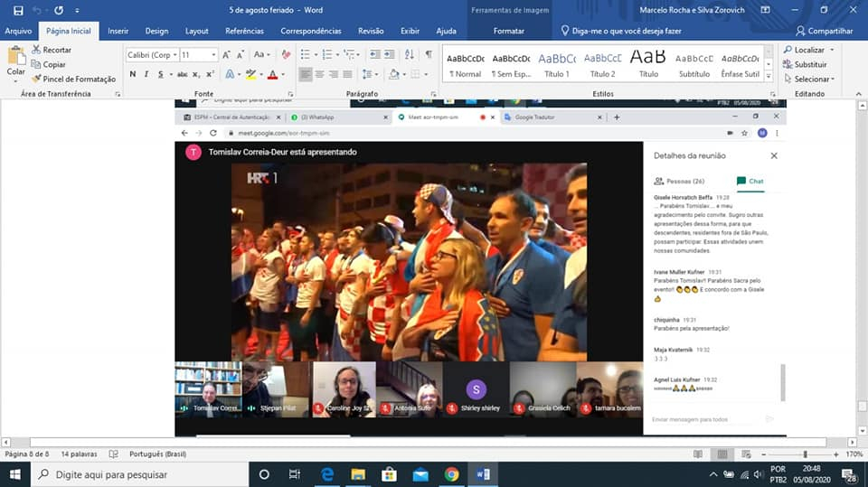This screenshot has height=487, width=868.
Task: Copy selection with Copiar
Action: (49, 64)
